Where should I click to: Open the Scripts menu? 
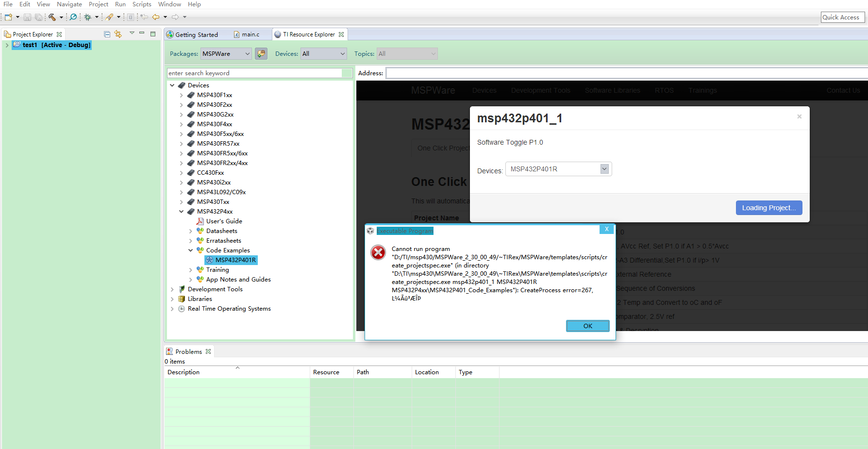tap(142, 4)
